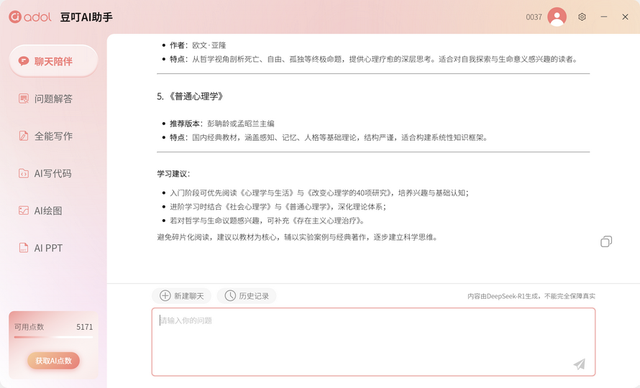
Task: Click the bullet starting 入门阶段可优先阅读
Action: 319,193
